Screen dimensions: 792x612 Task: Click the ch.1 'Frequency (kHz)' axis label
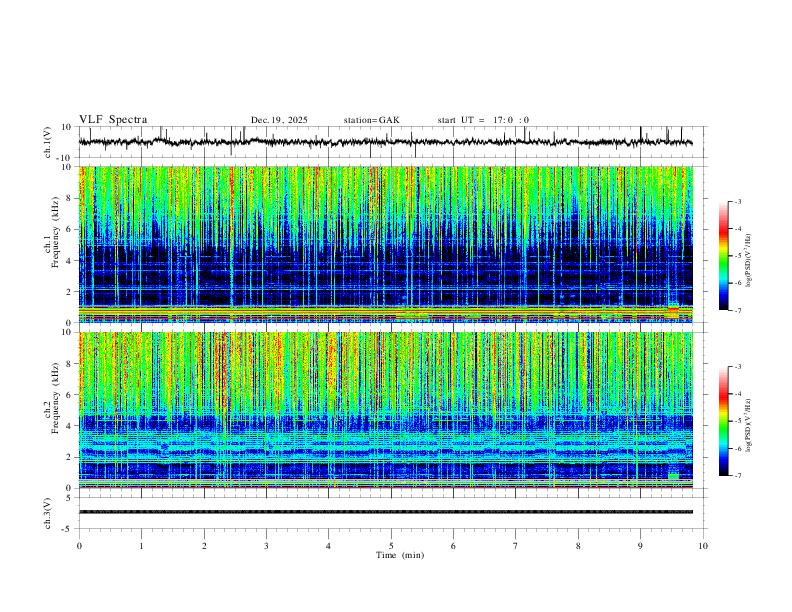click(x=55, y=233)
